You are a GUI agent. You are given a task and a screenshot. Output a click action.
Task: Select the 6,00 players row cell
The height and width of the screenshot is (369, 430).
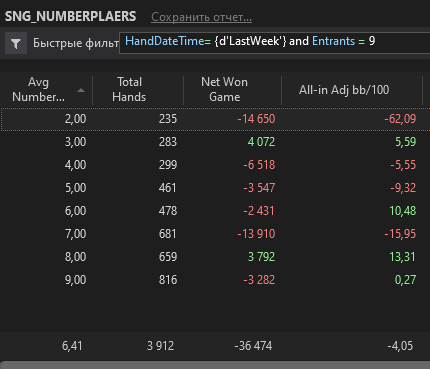(75, 211)
